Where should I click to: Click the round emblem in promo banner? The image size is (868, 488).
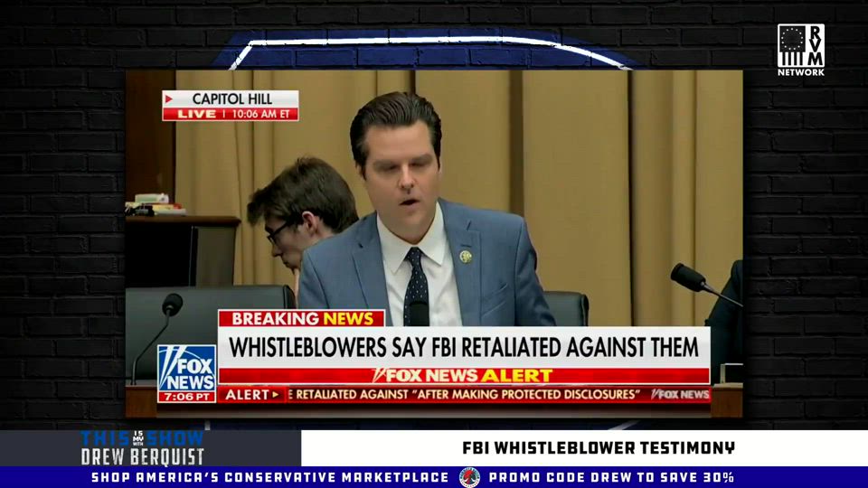pos(469,477)
